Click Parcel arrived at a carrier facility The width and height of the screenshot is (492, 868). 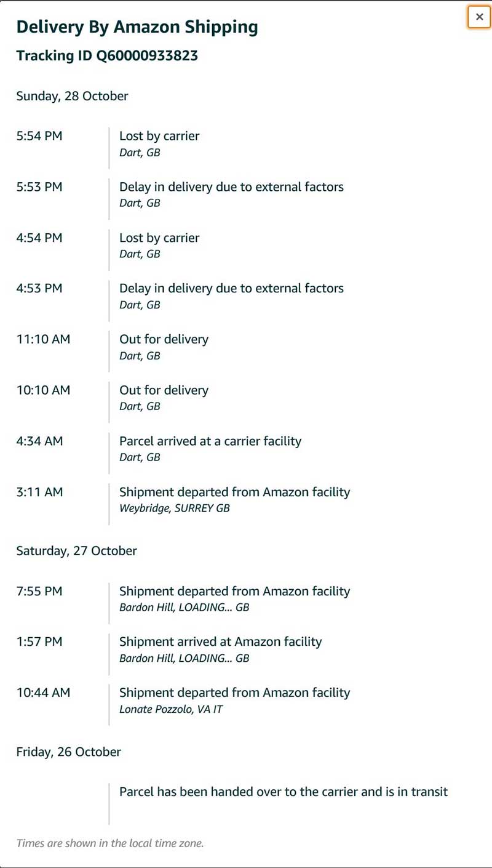[x=210, y=441]
